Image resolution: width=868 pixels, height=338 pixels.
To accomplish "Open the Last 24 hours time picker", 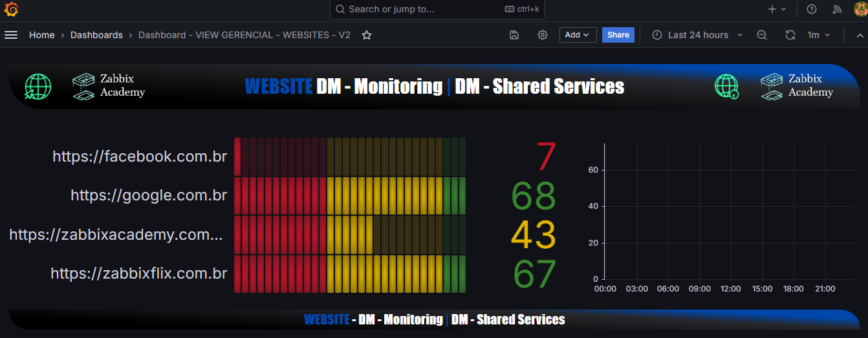I will point(698,35).
